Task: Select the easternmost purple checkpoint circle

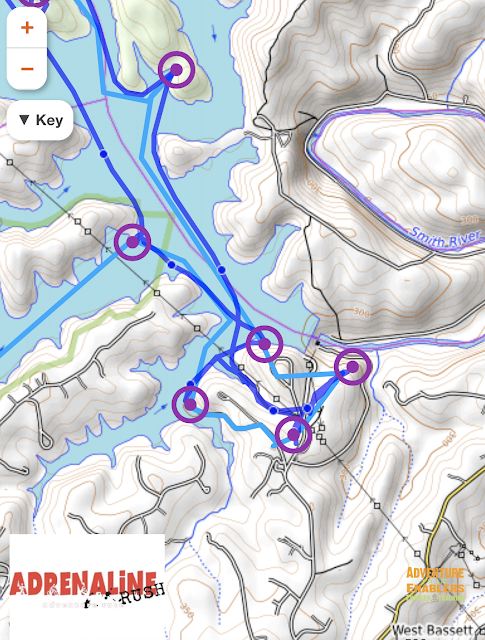Action: (353, 367)
